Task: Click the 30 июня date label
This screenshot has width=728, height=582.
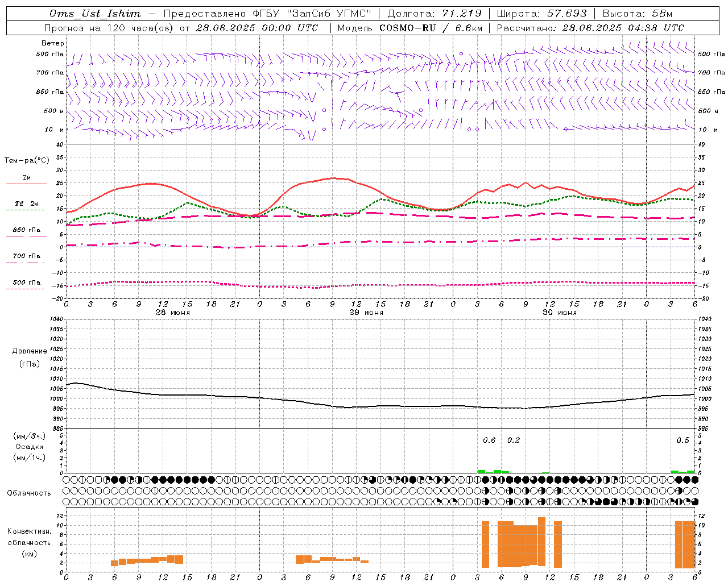Action: (x=560, y=313)
